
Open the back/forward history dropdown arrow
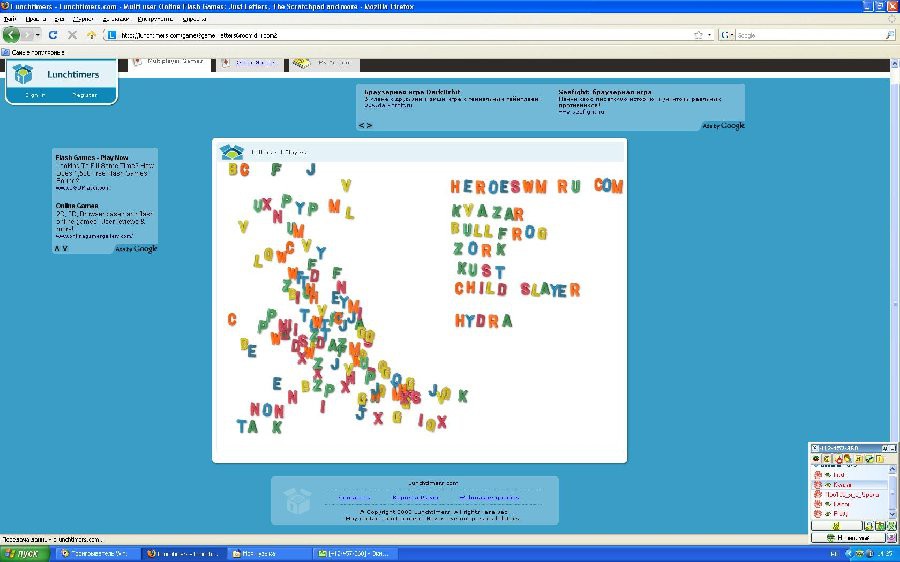38,35
